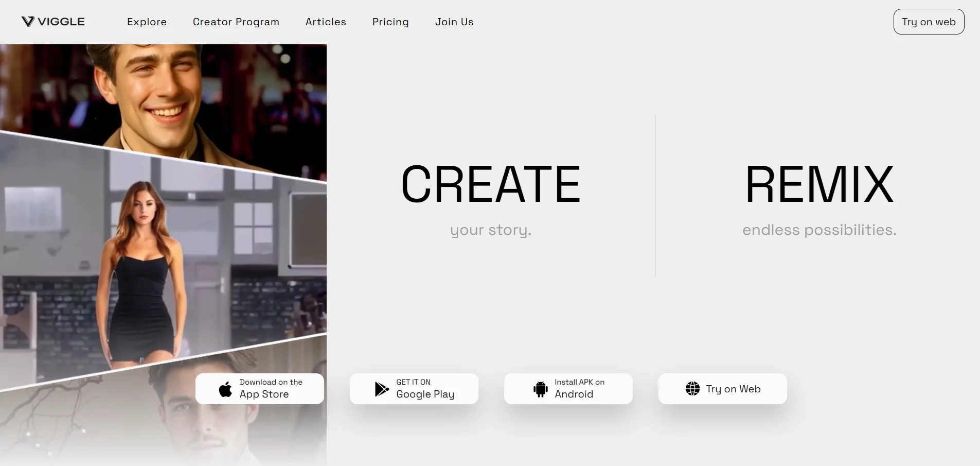Click the 'your story.' subtitle
980x466 pixels.
point(490,230)
